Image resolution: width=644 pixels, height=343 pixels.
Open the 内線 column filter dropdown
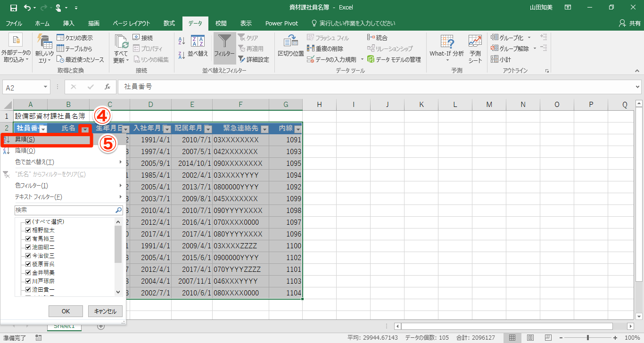click(297, 129)
